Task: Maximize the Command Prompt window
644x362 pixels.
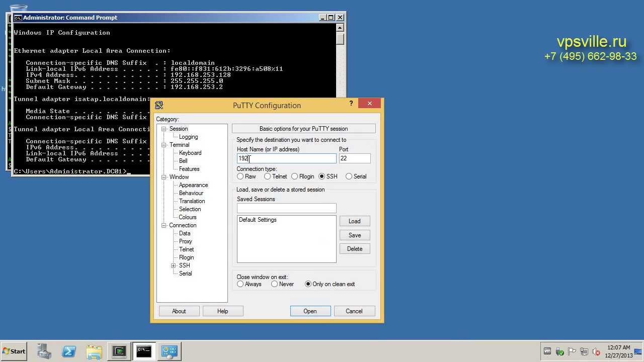Action: [x=331, y=18]
